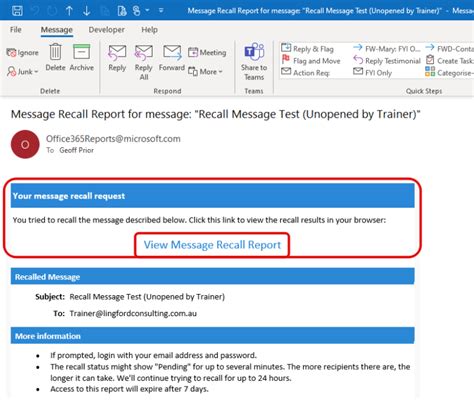This screenshot has width=474, height=400.
Task: Forward this message
Action: [172, 58]
